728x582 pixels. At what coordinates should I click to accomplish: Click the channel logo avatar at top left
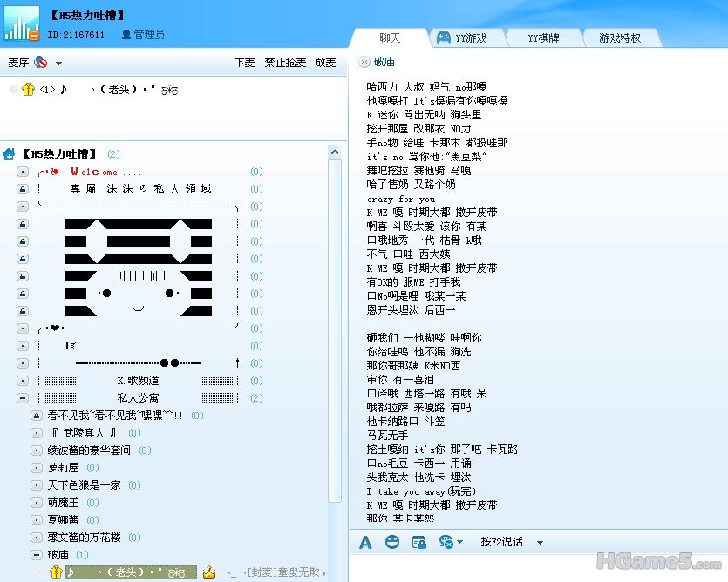[x=22, y=24]
